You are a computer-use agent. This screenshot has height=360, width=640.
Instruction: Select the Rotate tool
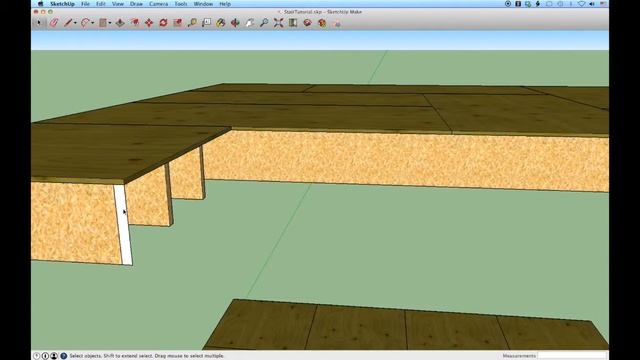coord(163,23)
